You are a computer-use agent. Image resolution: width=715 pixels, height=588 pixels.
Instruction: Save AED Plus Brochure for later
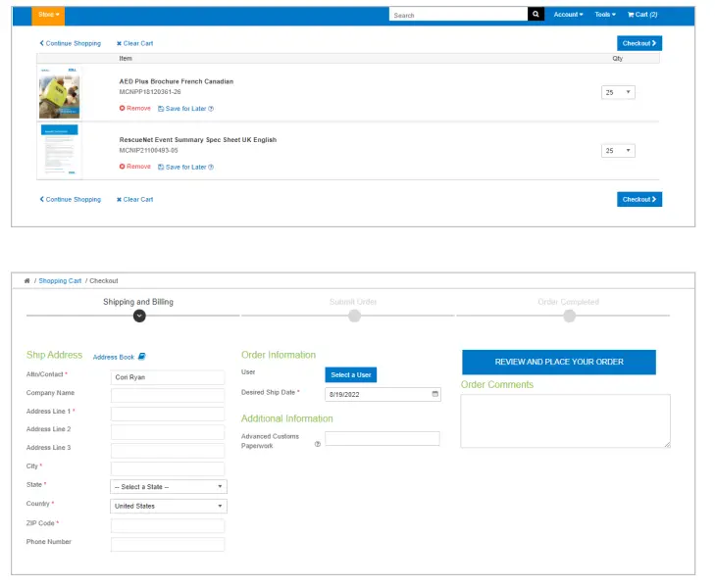[x=182, y=109]
